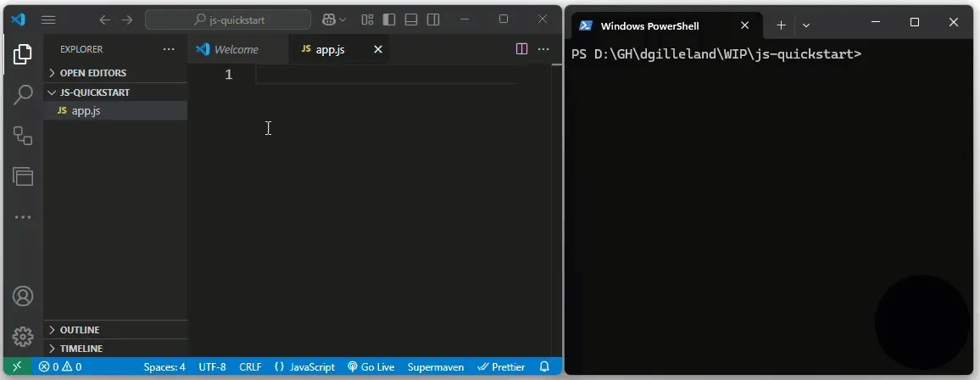This screenshot has width=980, height=380.
Task: Select the Windows PowerShell terminal tab
Action: coord(667,25)
